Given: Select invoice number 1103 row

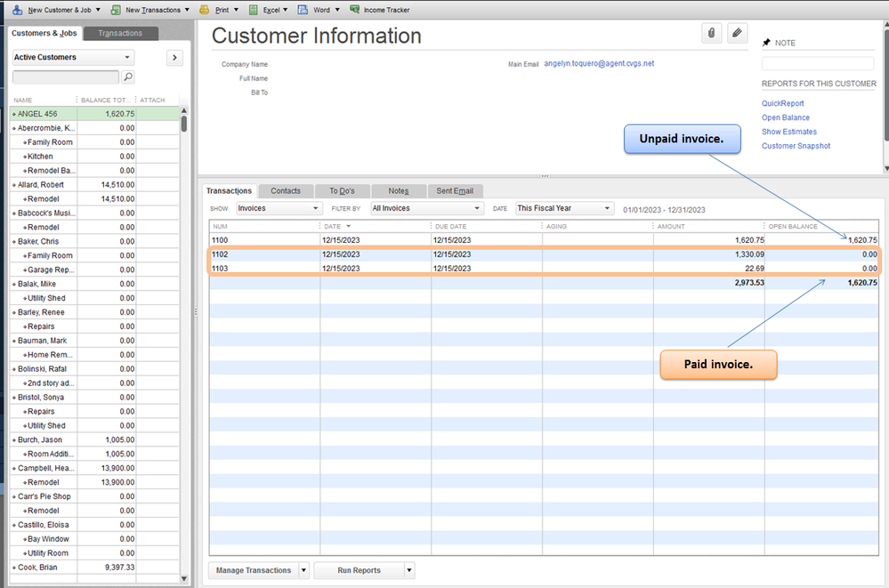Looking at the screenshot, I should [544, 268].
